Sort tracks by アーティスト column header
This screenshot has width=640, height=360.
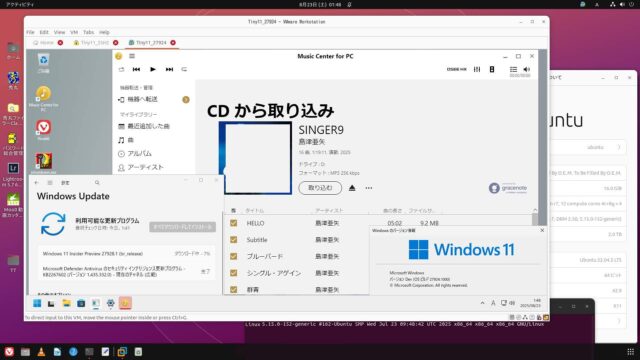coord(329,211)
